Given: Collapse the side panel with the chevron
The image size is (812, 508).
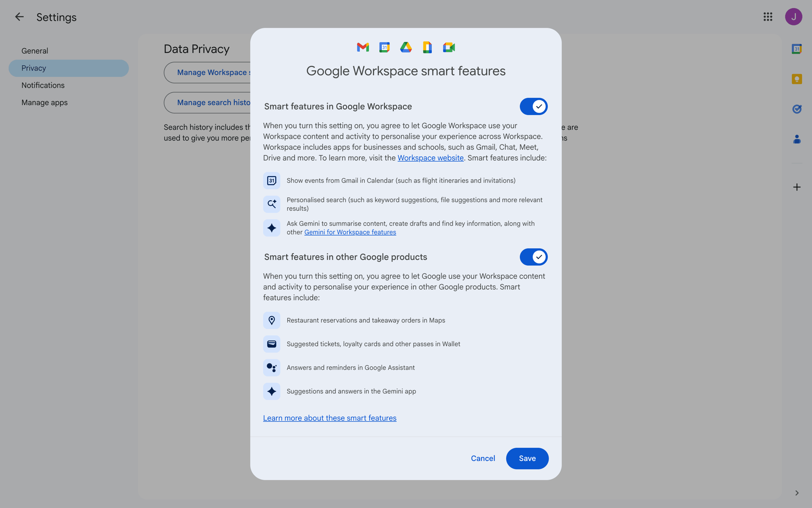Looking at the screenshot, I should click(797, 493).
